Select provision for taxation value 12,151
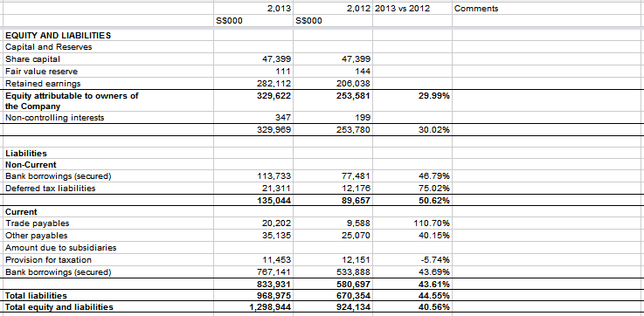This screenshot has width=644, height=316. (x=333, y=260)
